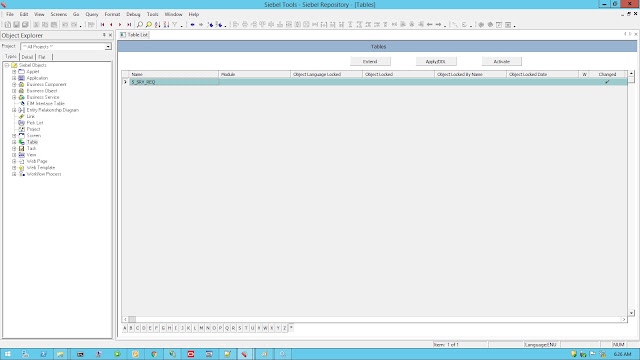
Task: Go to next record red arrow
Action: 120,25
